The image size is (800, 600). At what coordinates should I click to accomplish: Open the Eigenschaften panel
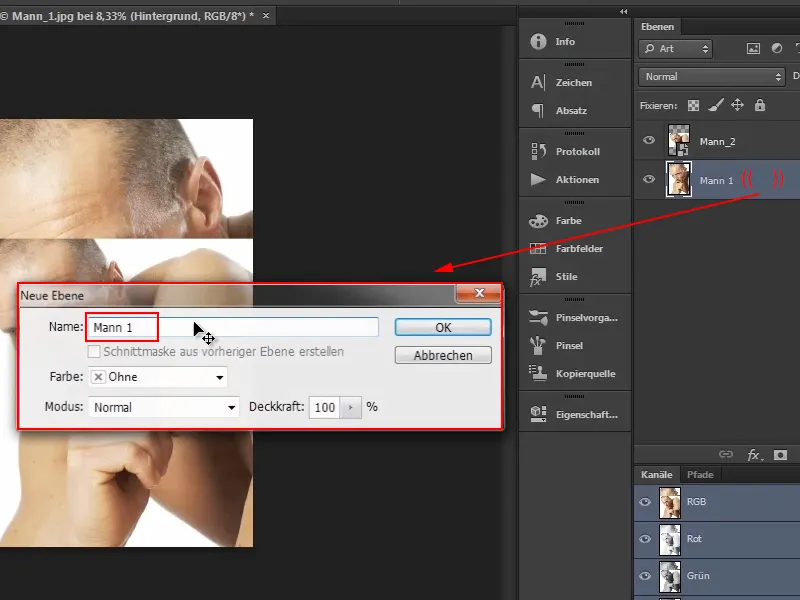[x=574, y=414]
